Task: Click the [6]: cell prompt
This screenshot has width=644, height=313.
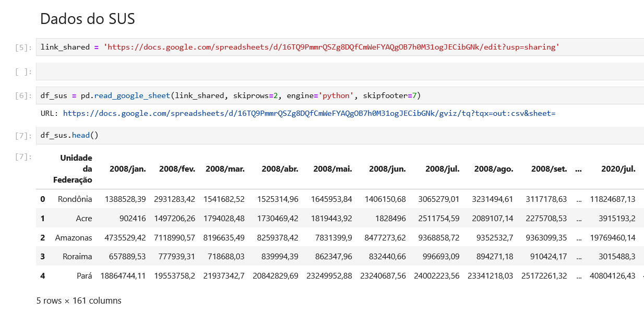Action: [23, 96]
